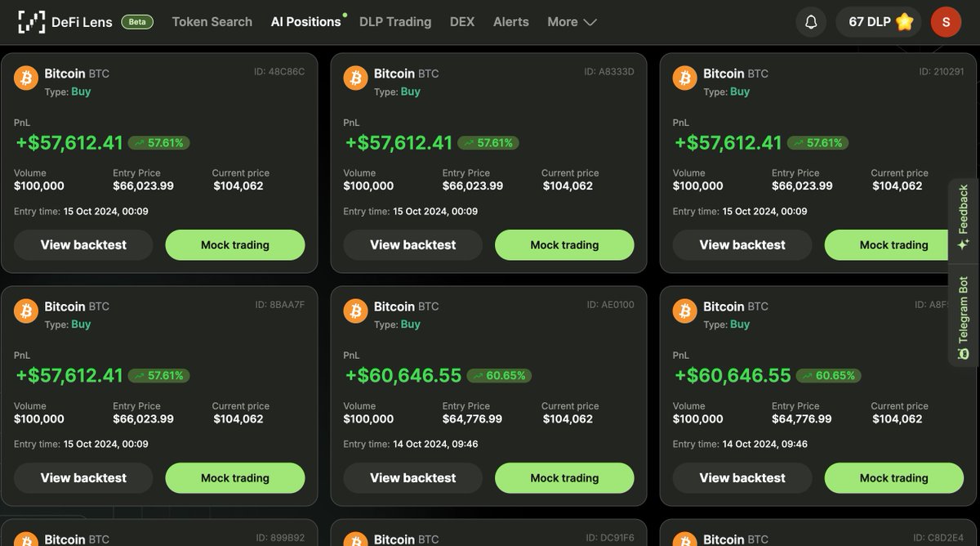Click the 60.65% gain badge on card AE0100
The image size is (980, 546).
coord(499,376)
